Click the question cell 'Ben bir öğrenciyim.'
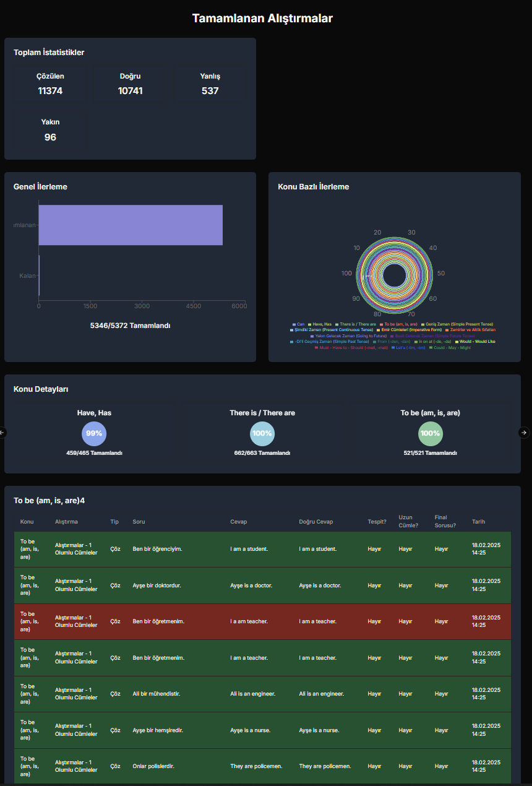 [x=157, y=549]
